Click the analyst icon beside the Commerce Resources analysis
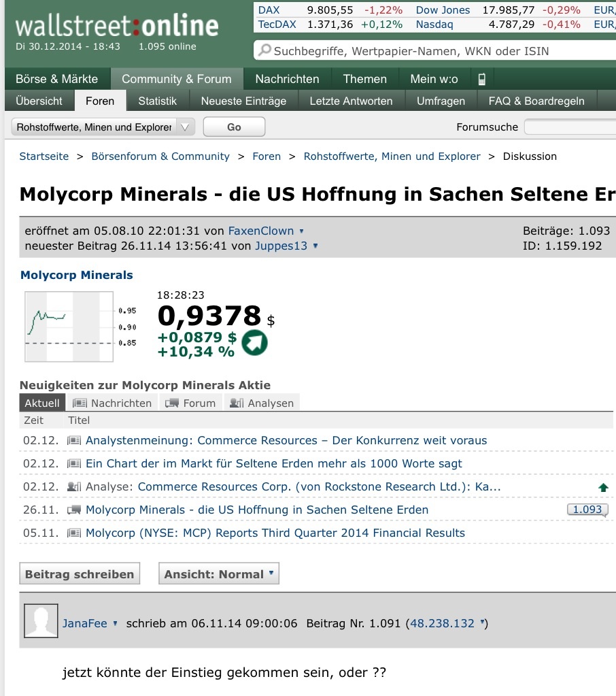 pos(74,486)
